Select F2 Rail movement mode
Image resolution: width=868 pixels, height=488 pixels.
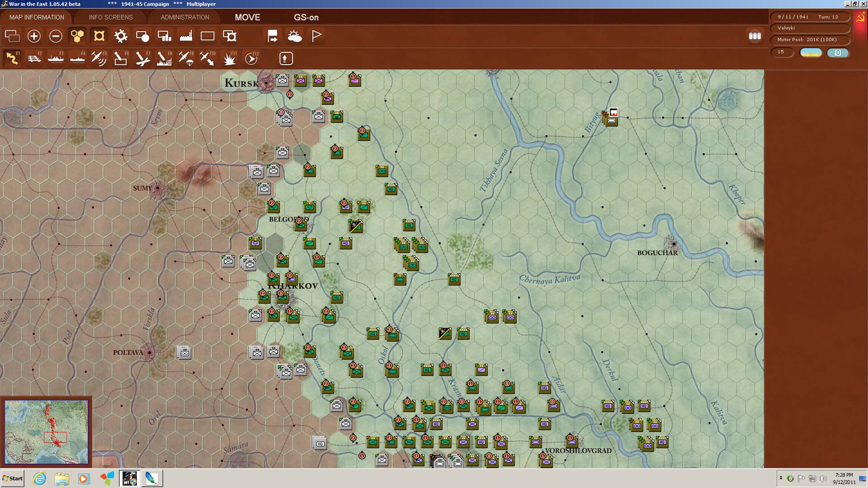coord(34,58)
